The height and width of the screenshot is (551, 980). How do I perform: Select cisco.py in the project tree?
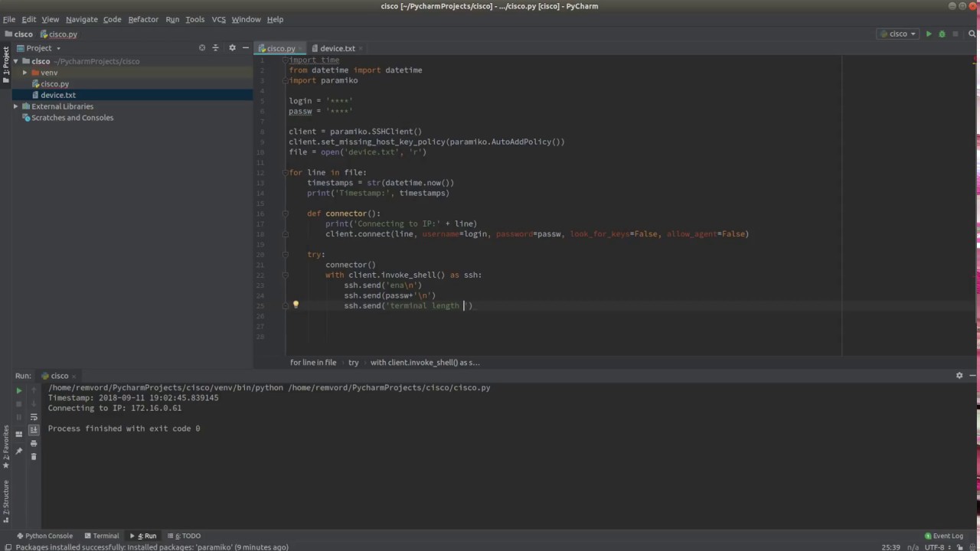pos(54,84)
